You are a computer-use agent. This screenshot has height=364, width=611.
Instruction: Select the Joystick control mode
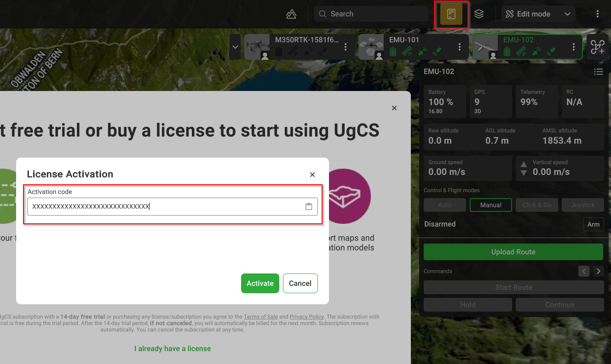[x=583, y=205]
